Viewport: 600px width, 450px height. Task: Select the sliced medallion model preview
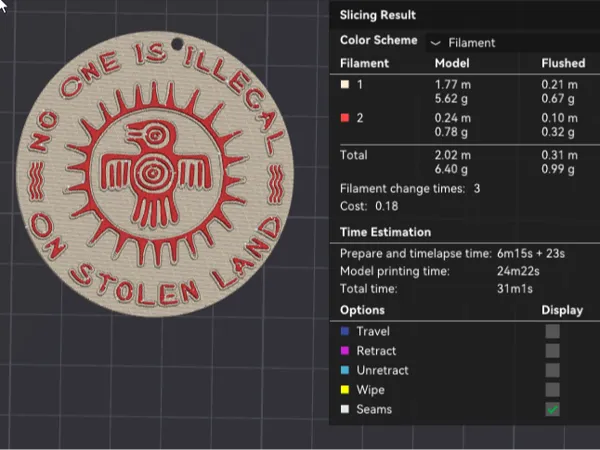click(x=155, y=174)
